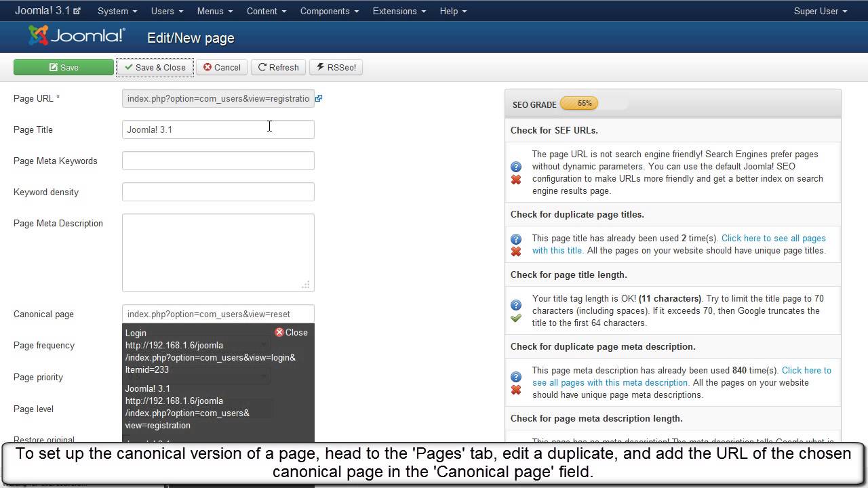Open the Content menu
Screen dimensions: 868x488
[x=267, y=11]
